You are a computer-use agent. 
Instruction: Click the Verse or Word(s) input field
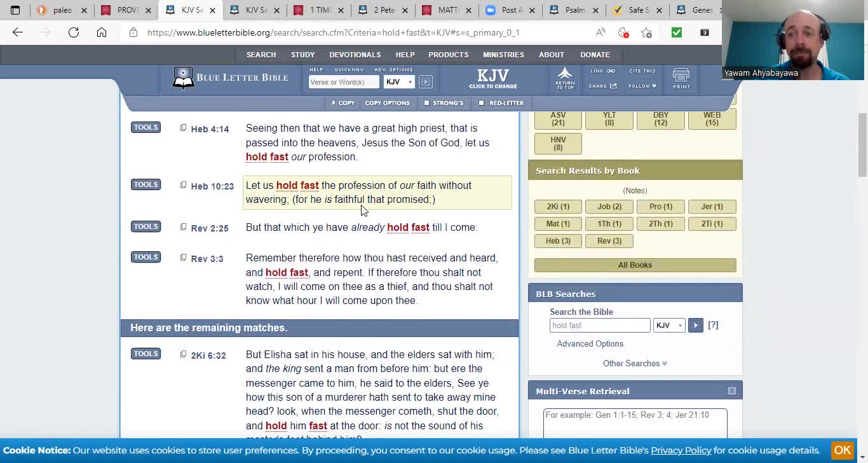pyautogui.click(x=343, y=81)
